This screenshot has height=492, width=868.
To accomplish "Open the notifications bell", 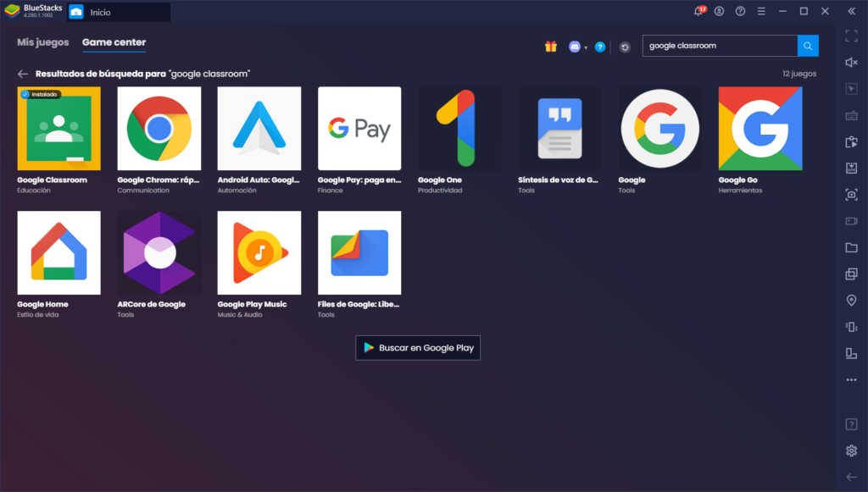I will tap(697, 11).
